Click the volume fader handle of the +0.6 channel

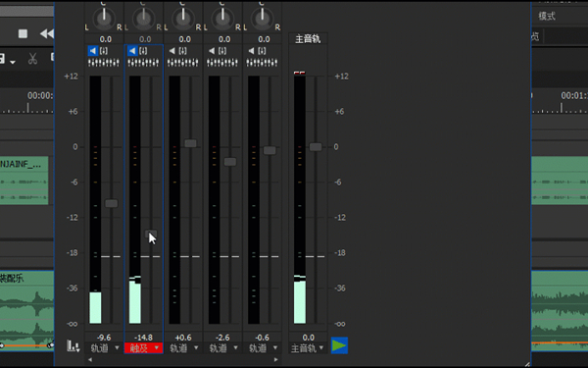pyautogui.click(x=190, y=143)
